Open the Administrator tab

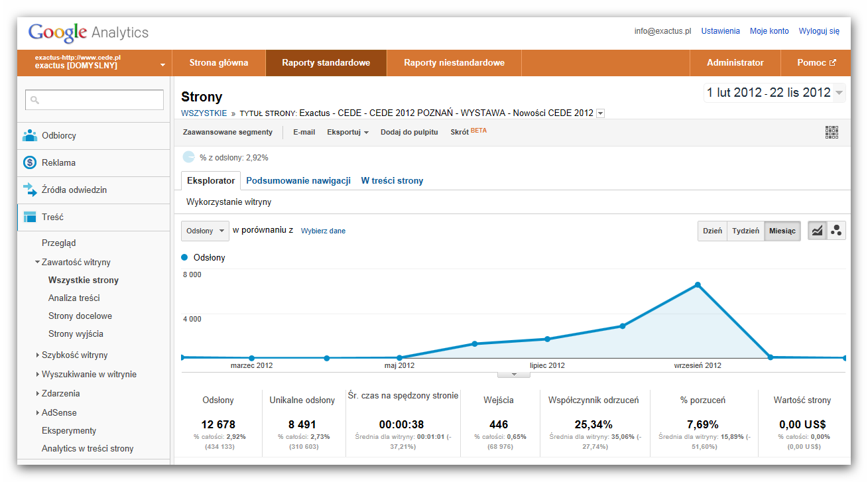[x=735, y=63]
